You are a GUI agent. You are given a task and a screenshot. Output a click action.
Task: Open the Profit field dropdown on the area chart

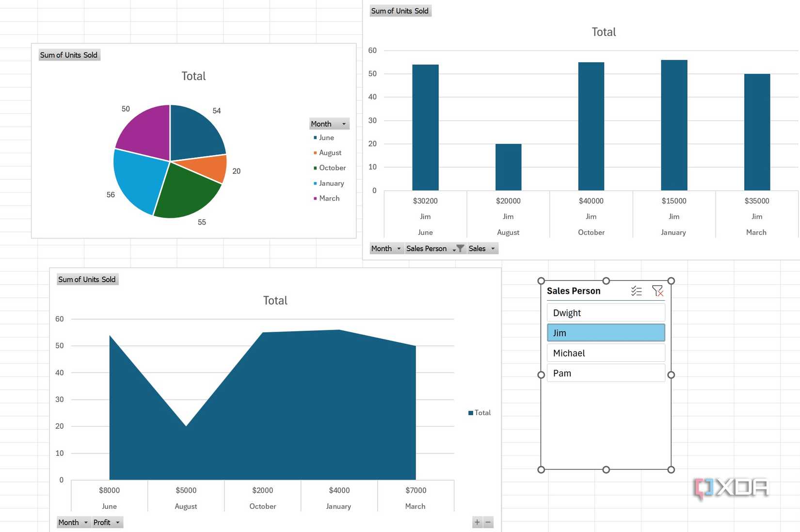pyautogui.click(x=117, y=522)
